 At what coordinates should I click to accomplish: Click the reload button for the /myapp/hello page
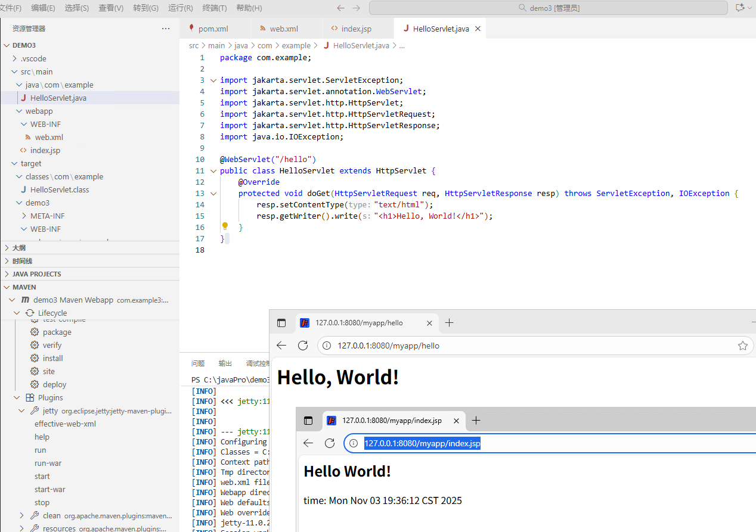click(x=302, y=346)
